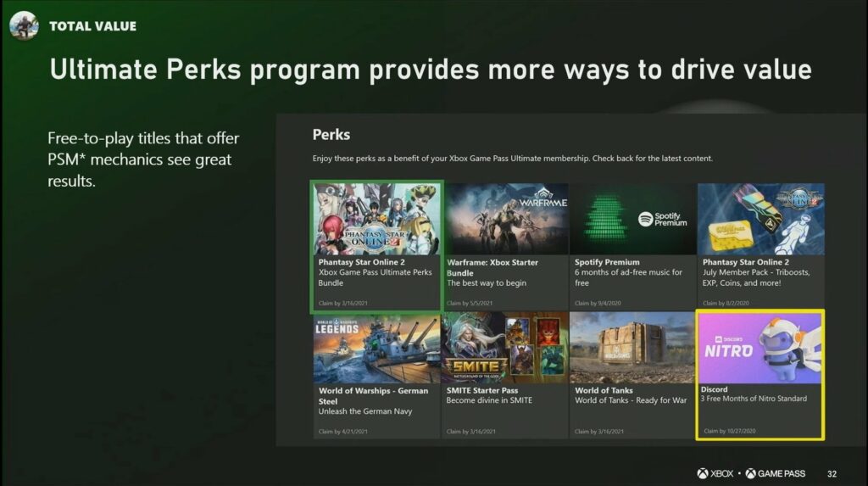Click the Warframe: Xbox Starter Bundle title
Screen dimensions: 868x486
(492, 267)
